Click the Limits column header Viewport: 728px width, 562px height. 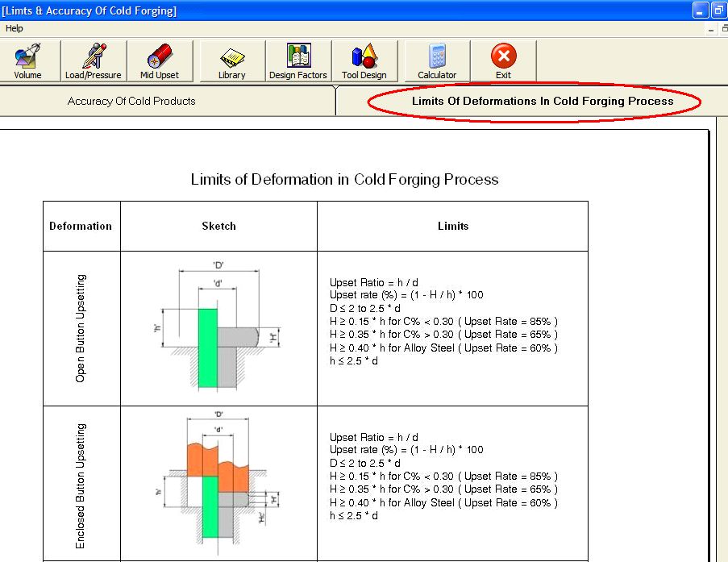[452, 226]
